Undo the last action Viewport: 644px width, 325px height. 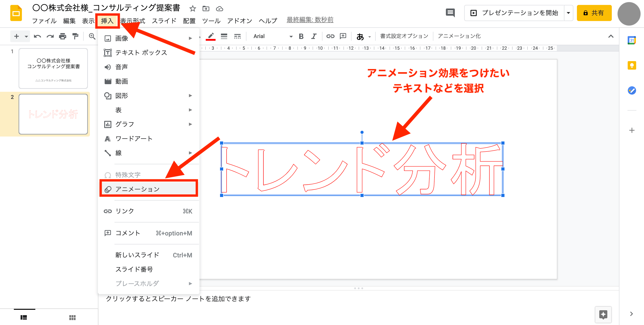click(x=38, y=36)
